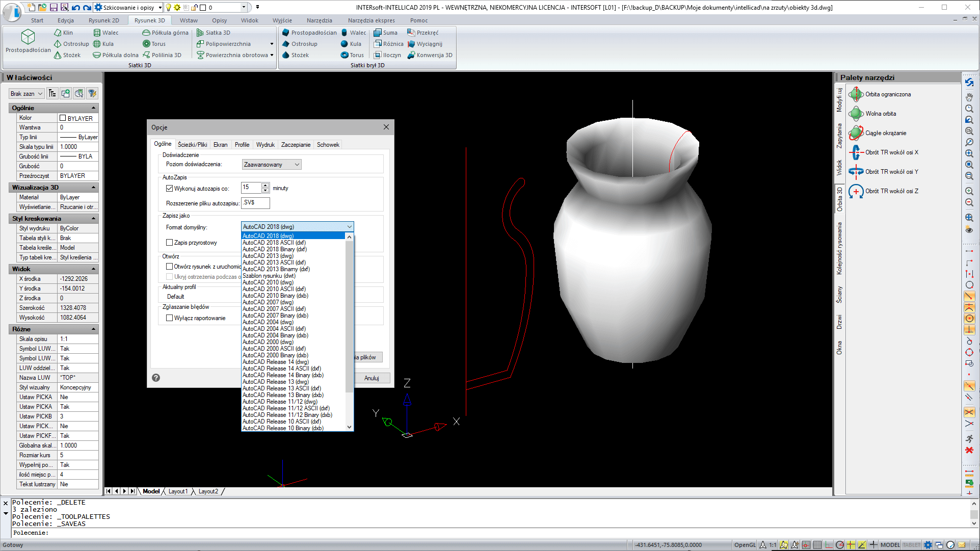This screenshot has height=551, width=980.
Task: Collapse the Widok properties section
Action: [x=93, y=269]
